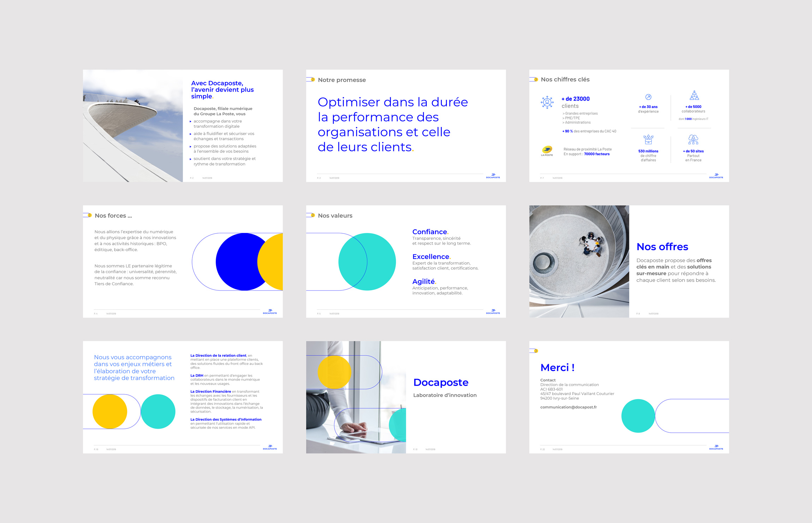The height and width of the screenshot is (523, 812).
Task: Click the communication@docapost.fr email address
Action: (568, 407)
